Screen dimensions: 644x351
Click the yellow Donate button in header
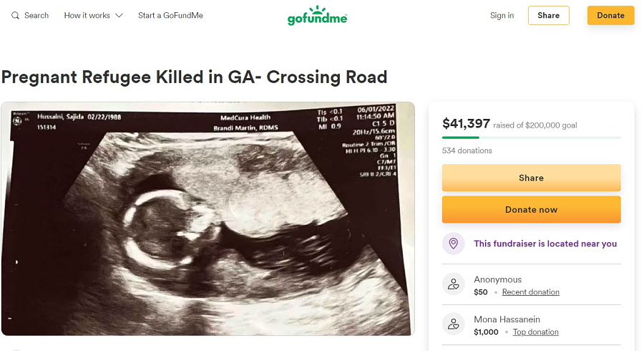coord(610,15)
